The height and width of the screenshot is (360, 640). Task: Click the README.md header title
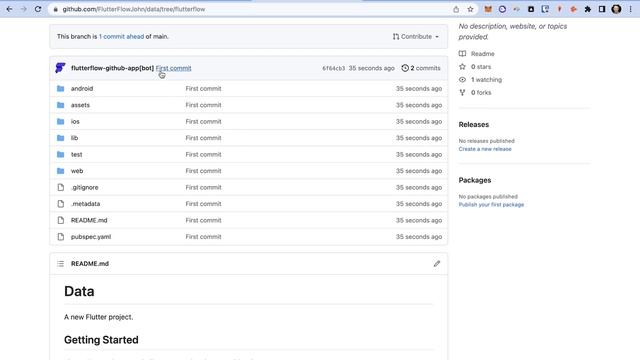coord(90,264)
